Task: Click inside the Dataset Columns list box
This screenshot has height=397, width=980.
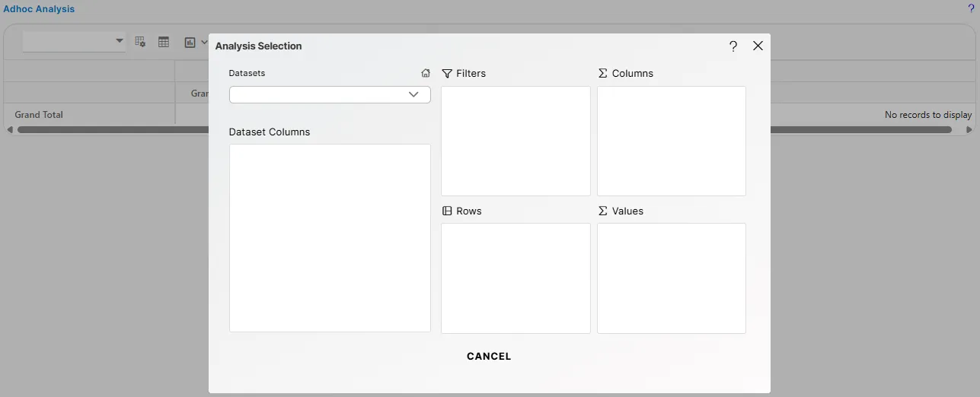Action: click(330, 237)
